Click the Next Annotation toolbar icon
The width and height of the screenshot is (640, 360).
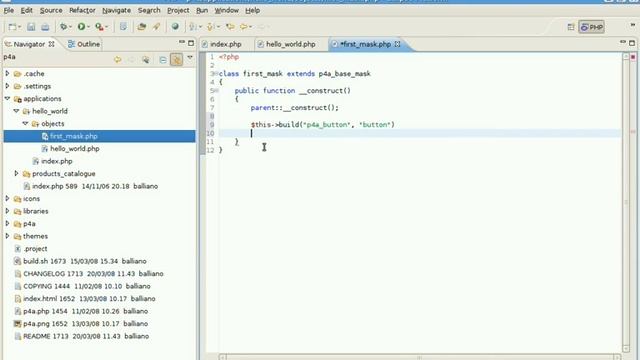[193, 27]
